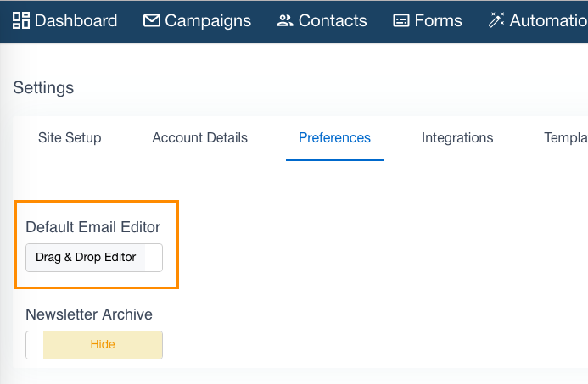
Task: Toggle the Newsletter Archive Hide switch
Action: pyautogui.click(x=94, y=345)
